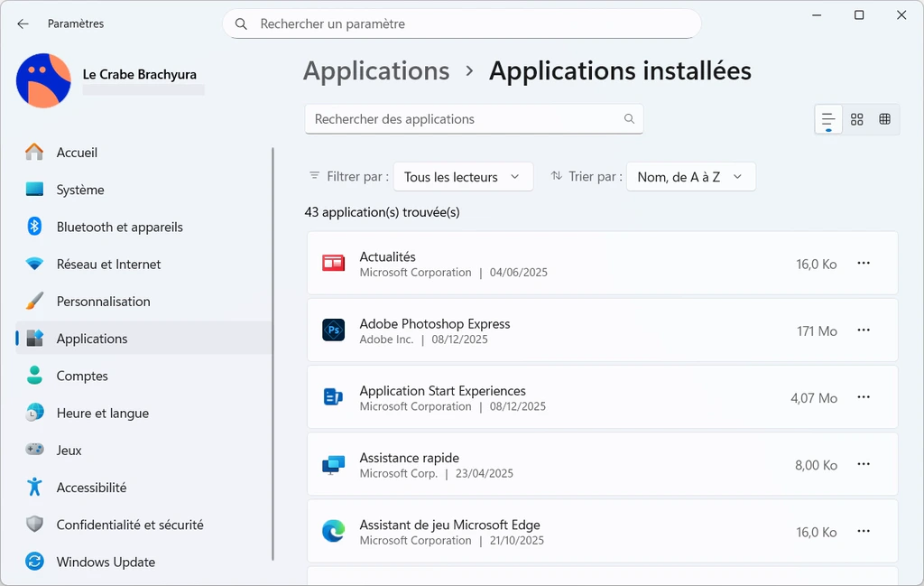Click the sidebar vertical scrollbar
The image size is (924, 586).
click(273, 354)
